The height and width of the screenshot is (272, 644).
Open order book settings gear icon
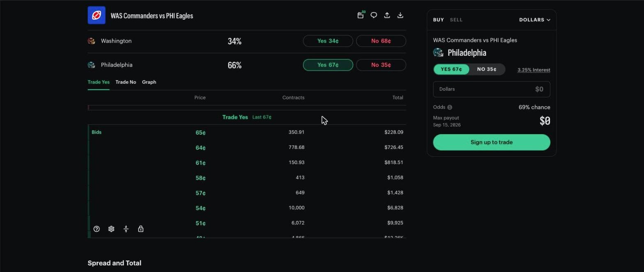(111, 229)
